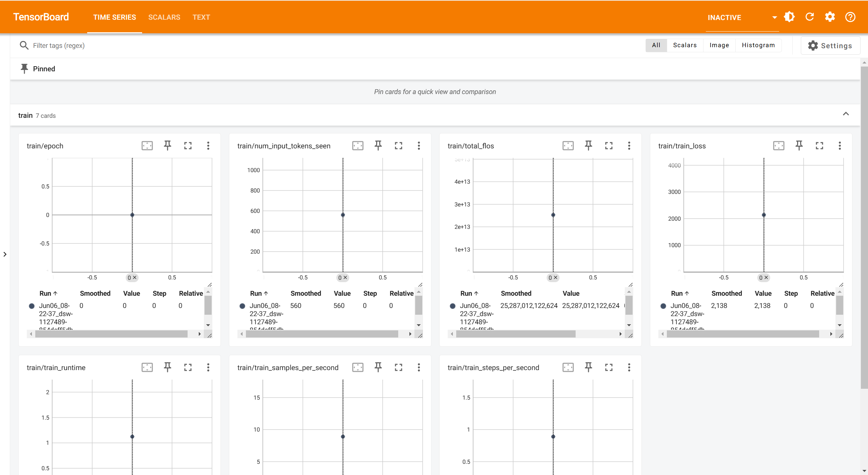This screenshot has height=475, width=868.
Task: Show only Histogram cards filter
Action: (758, 45)
